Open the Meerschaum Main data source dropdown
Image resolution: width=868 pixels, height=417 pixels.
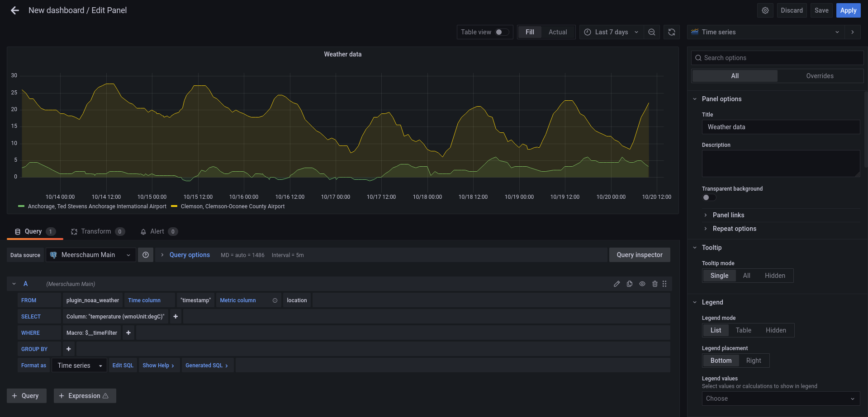coord(90,255)
